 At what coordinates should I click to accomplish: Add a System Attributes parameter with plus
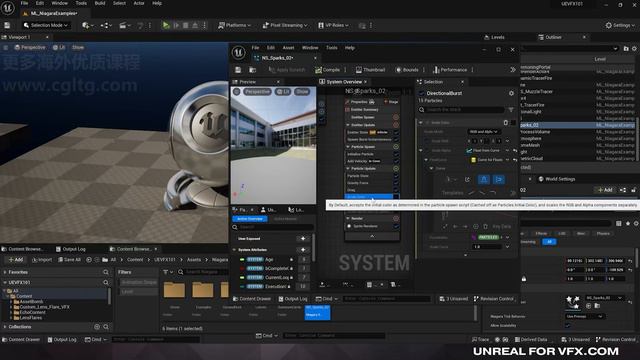coord(303,250)
